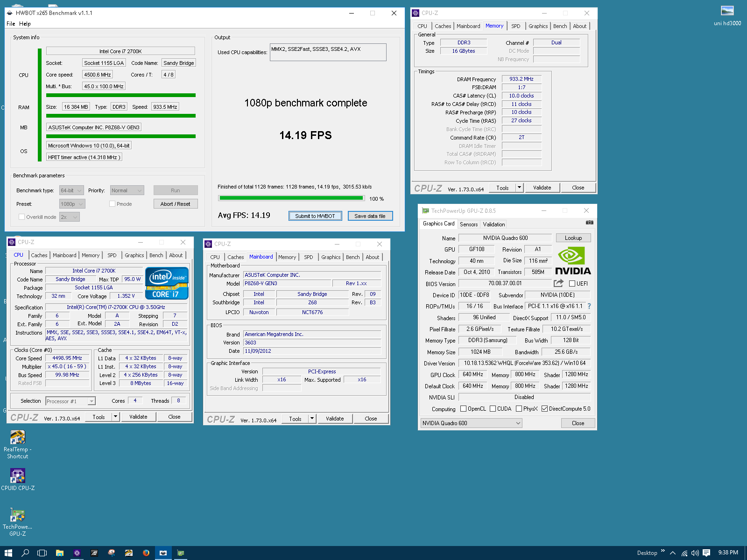Open Processor #1 selection dropdown
This screenshot has height=560, width=747.
click(x=70, y=401)
